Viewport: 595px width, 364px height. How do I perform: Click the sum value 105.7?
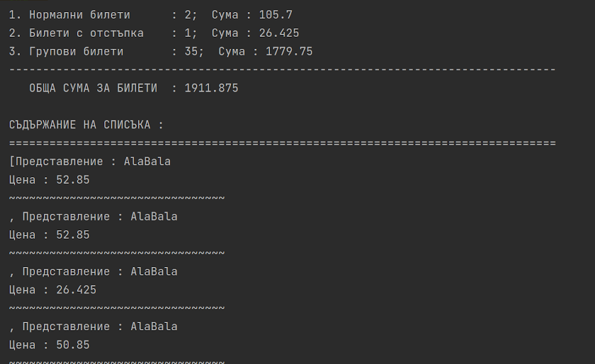(x=275, y=15)
